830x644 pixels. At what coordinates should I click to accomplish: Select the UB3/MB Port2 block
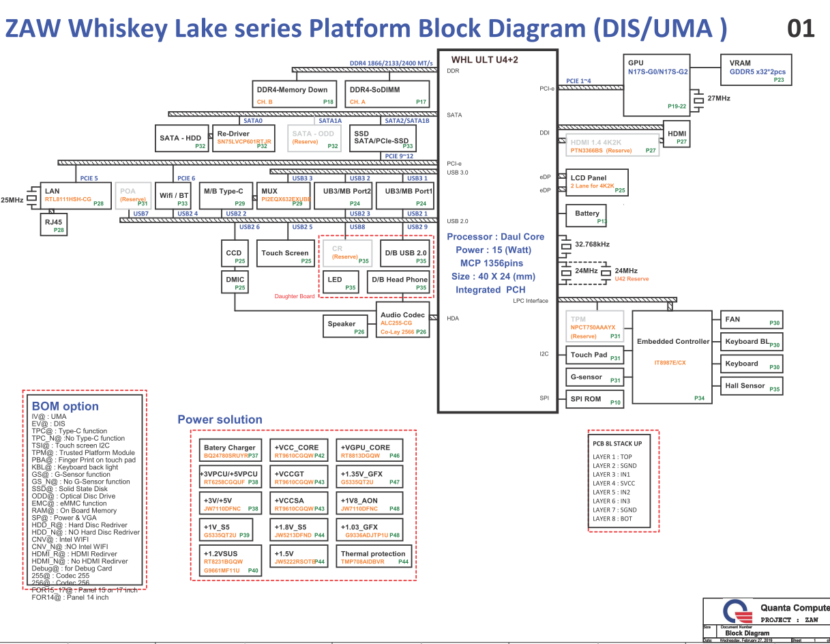(x=347, y=196)
